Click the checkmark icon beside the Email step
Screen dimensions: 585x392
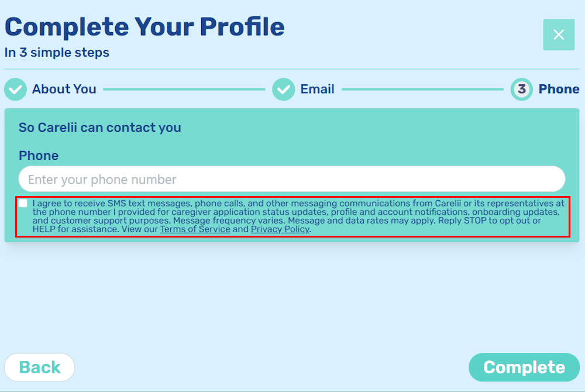[x=284, y=89]
